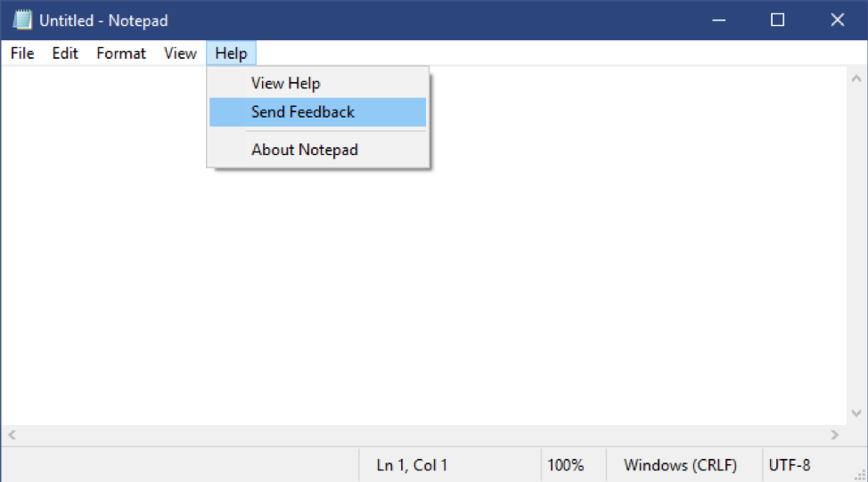Minimize the Notepad window
The image size is (868, 482).
coord(718,20)
